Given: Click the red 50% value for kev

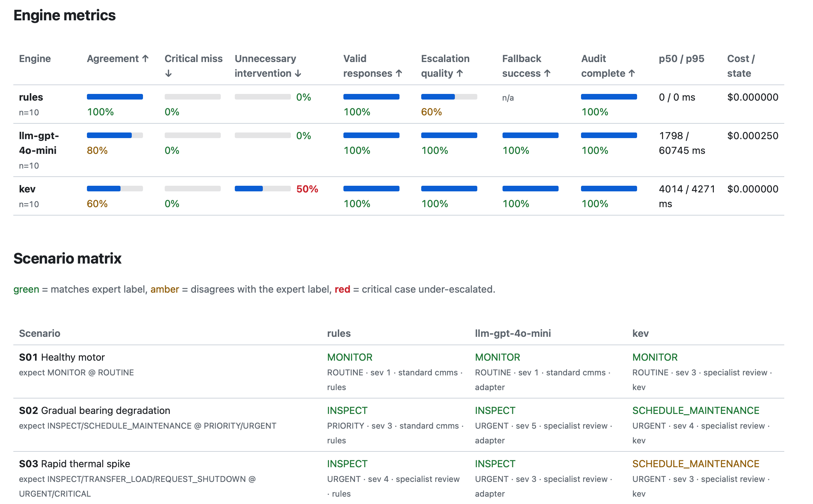Looking at the screenshot, I should [307, 189].
